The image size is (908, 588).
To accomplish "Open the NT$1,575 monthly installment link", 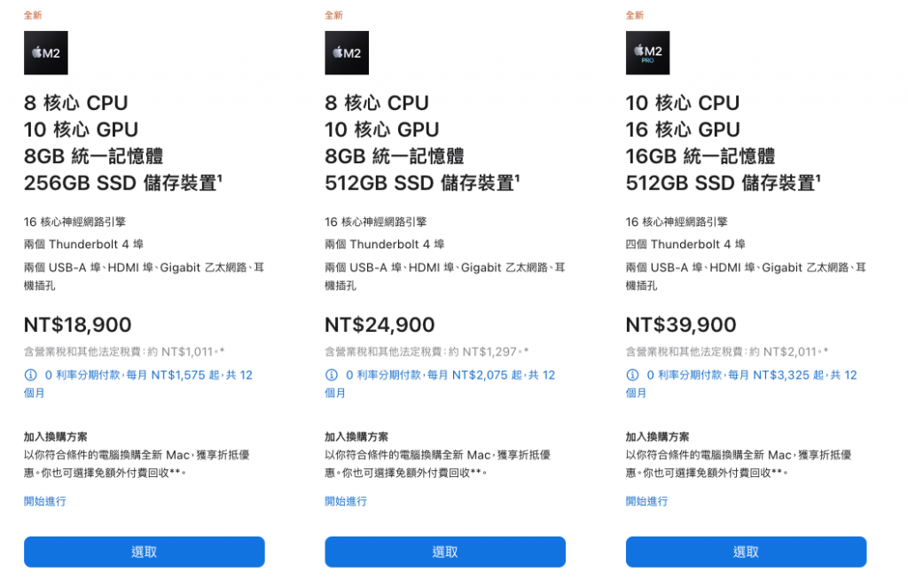I will click(x=138, y=383).
